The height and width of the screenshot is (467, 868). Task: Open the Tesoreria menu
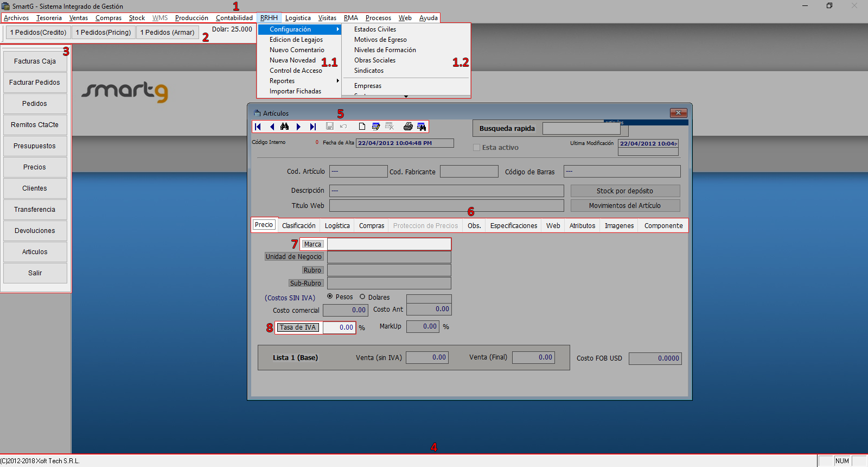pyautogui.click(x=49, y=18)
